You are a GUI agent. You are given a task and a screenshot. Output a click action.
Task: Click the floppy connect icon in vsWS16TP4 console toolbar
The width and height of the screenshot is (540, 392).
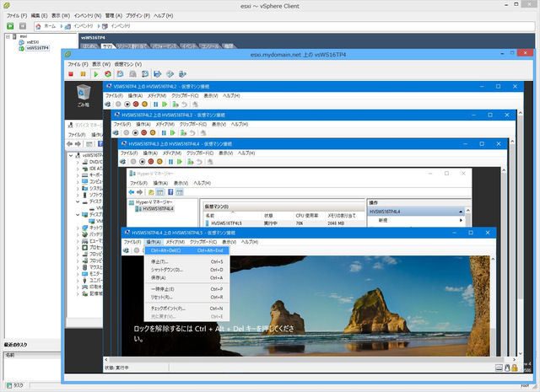tap(158, 74)
